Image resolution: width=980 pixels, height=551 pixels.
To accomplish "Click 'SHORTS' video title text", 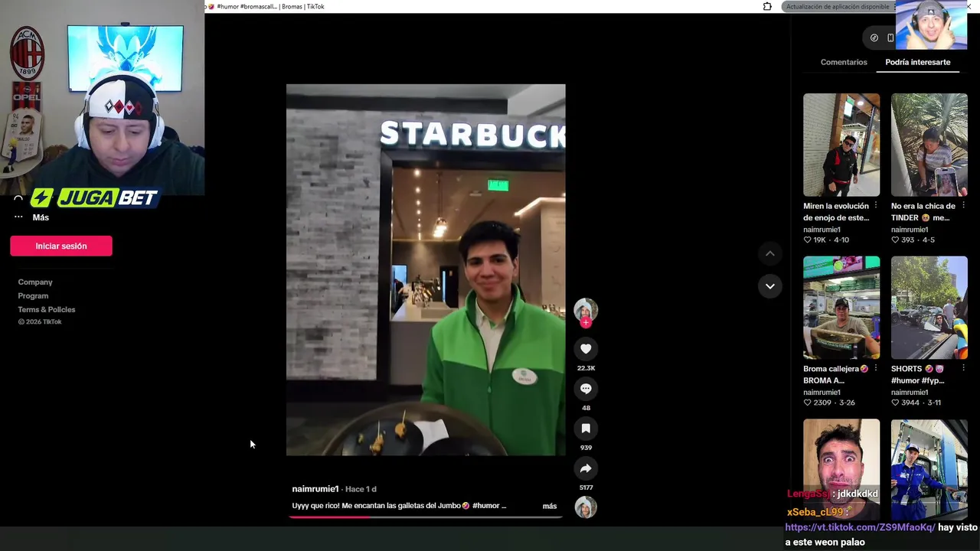I will point(917,375).
